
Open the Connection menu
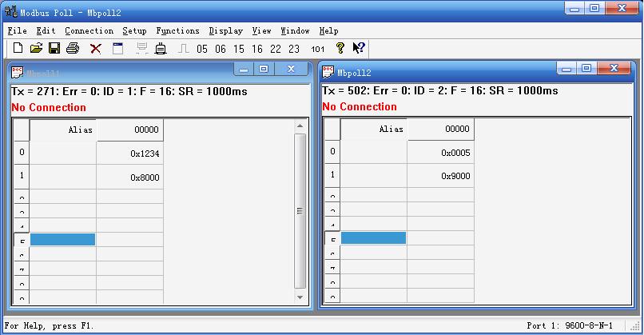[x=89, y=30]
